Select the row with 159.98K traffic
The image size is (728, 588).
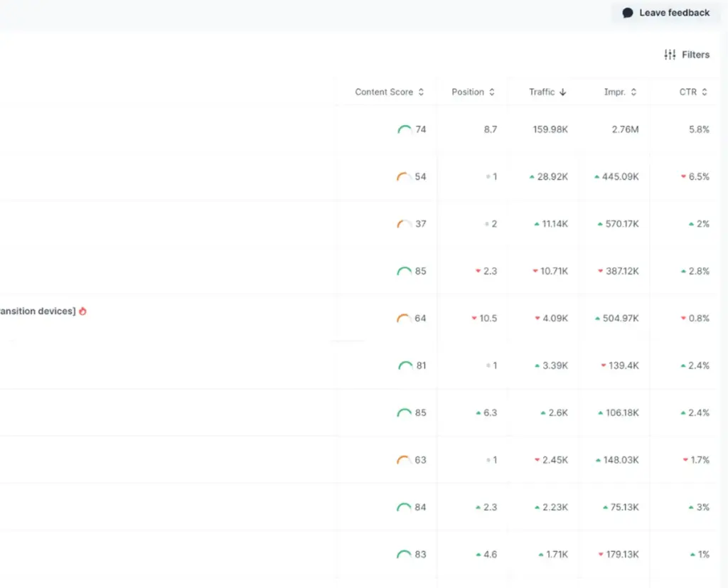[550, 129]
